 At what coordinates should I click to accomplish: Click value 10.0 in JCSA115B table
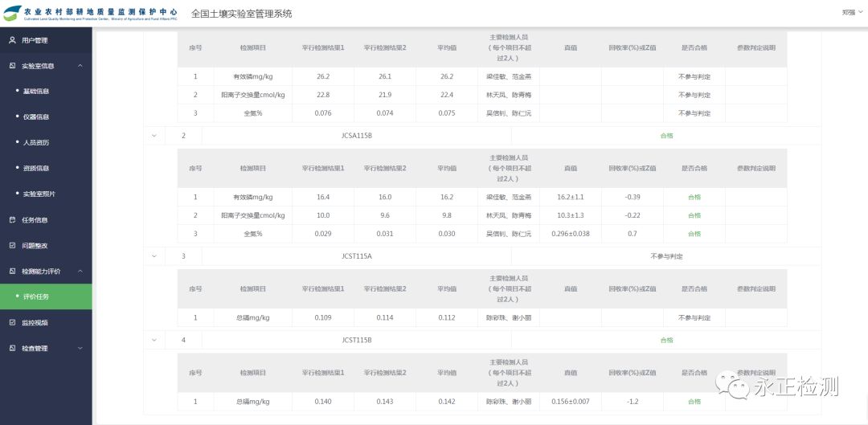point(323,215)
